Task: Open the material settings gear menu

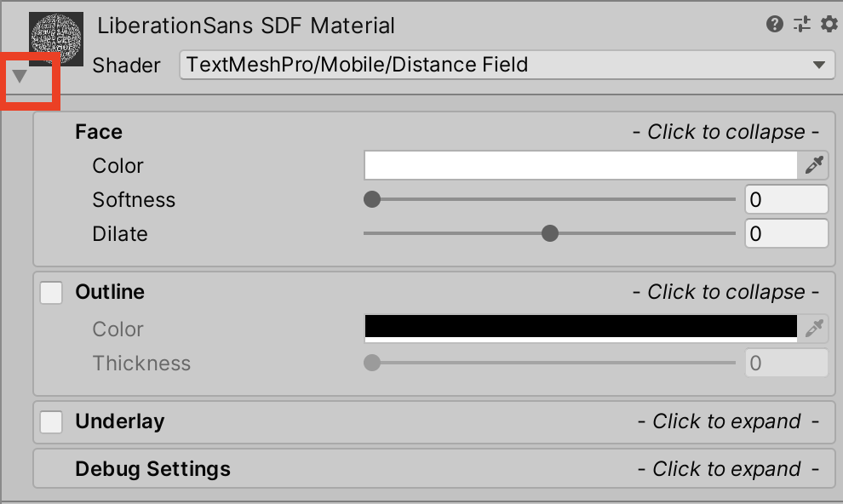Action: tap(829, 24)
